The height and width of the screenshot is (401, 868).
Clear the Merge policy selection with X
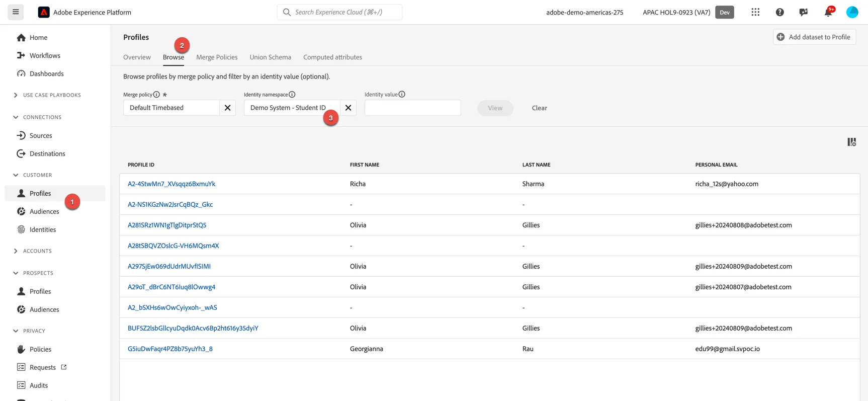(227, 108)
